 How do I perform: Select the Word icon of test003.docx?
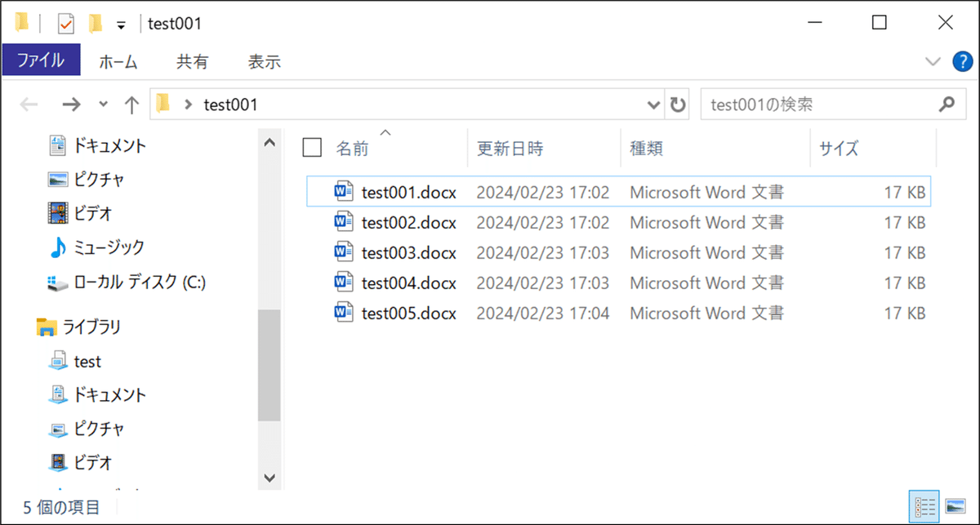pyautogui.click(x=344, y=252)
